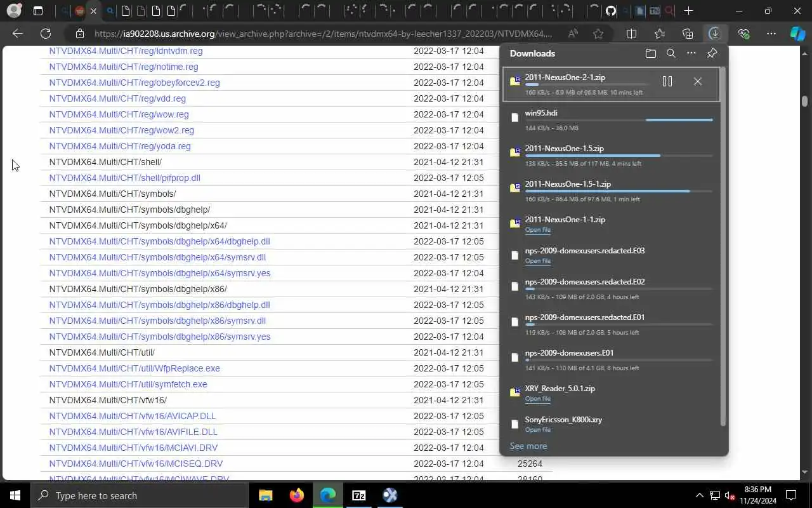812x508 pixels.
Task: Open reg/vdd.reg file link
Action: (117, 98)
